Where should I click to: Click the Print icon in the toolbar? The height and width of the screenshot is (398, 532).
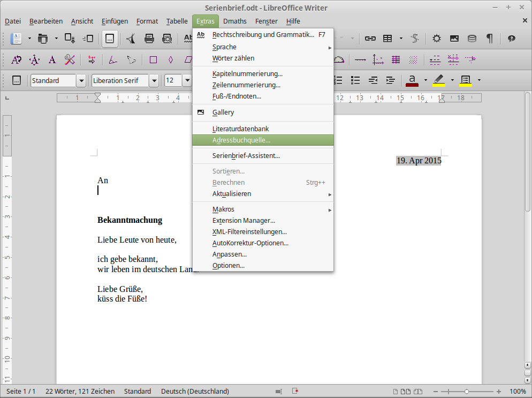149,39
